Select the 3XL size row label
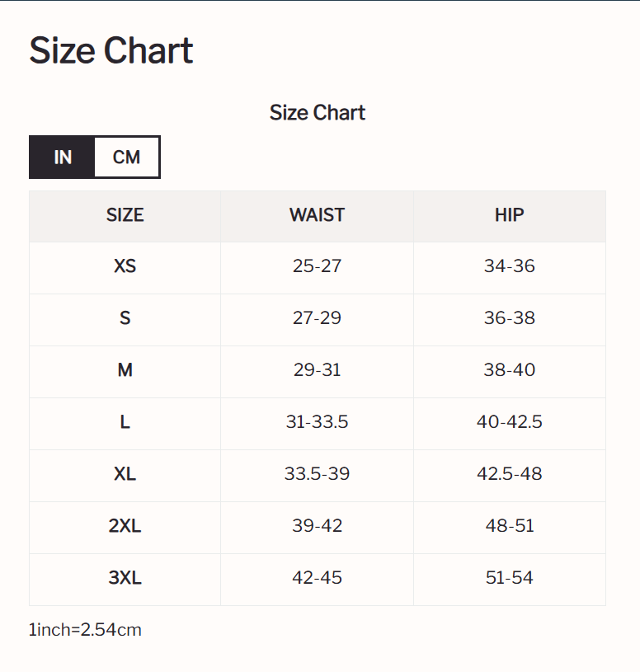The image size is (640, 672). tap(125, 578)
